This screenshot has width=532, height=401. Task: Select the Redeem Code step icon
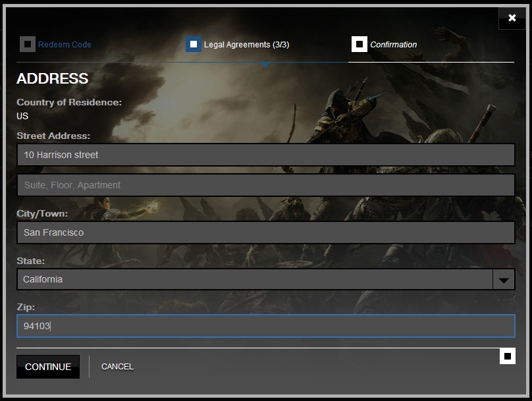click(x=28, y=44)
